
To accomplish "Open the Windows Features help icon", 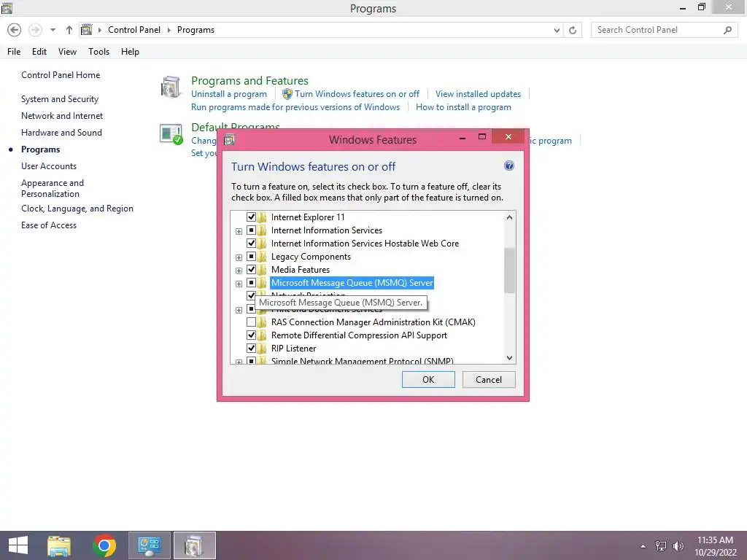I will tap(508, 166).
